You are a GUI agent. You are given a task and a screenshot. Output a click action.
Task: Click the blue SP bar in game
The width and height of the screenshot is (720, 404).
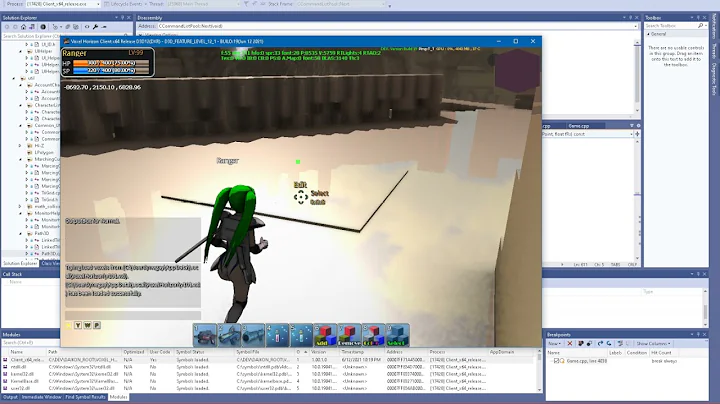click(111, 71)
